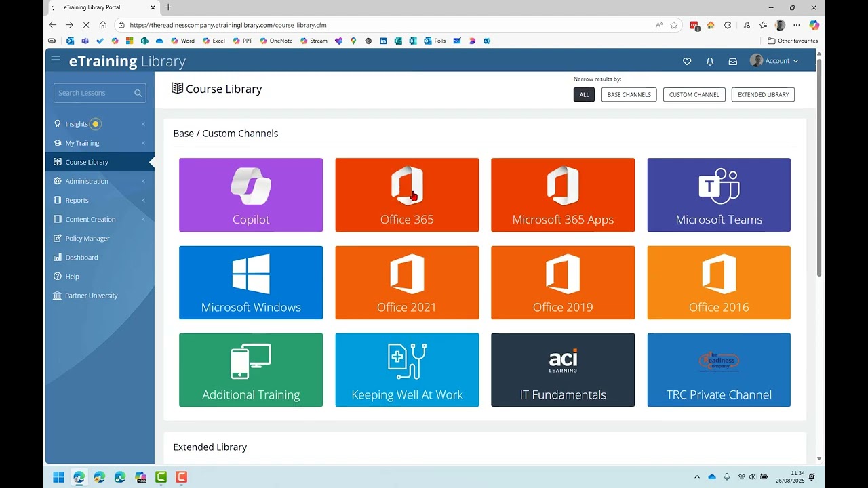Filter results by Extended Library
Screen dimensions: 868x488
click(x=763, y=95)
